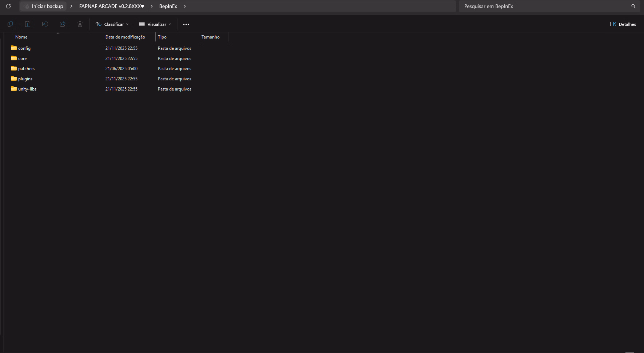644x353 pixels.
Task: Click the share icon in toolbar
Action: coord(63,24)
